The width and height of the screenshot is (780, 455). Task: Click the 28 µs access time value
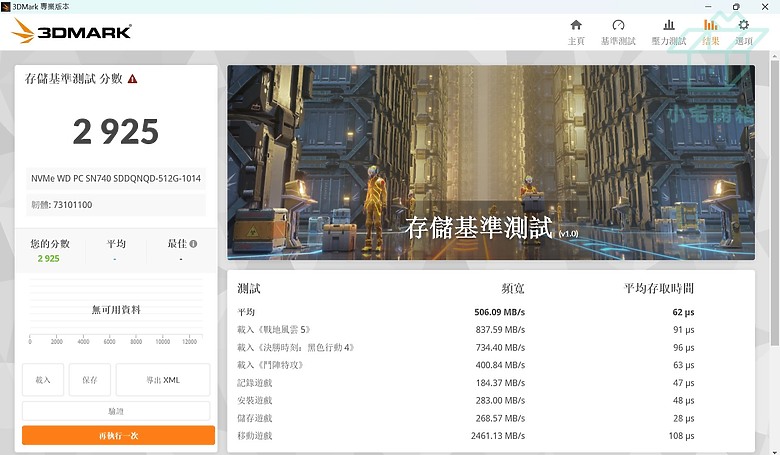(x=683, y=418)
